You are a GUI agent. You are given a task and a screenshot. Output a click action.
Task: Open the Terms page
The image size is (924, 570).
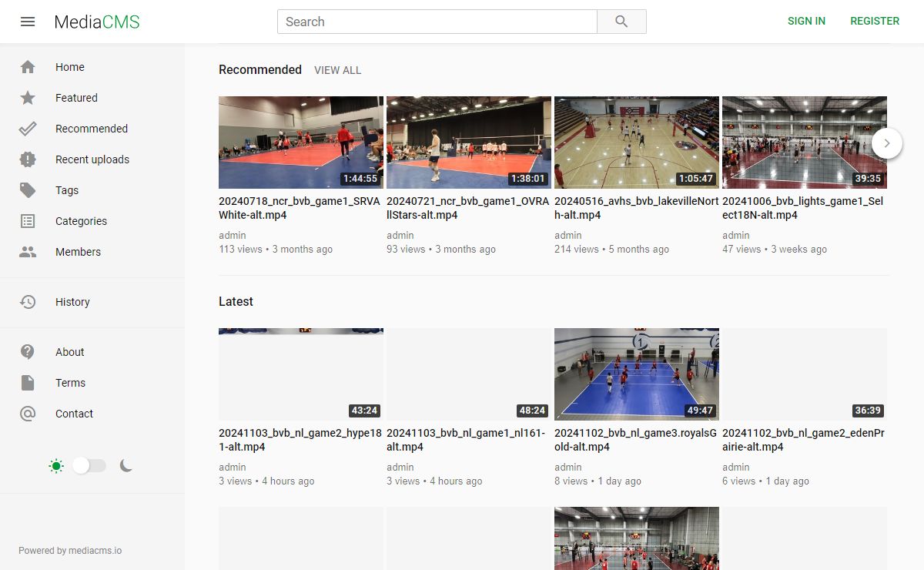click(92, 383)
